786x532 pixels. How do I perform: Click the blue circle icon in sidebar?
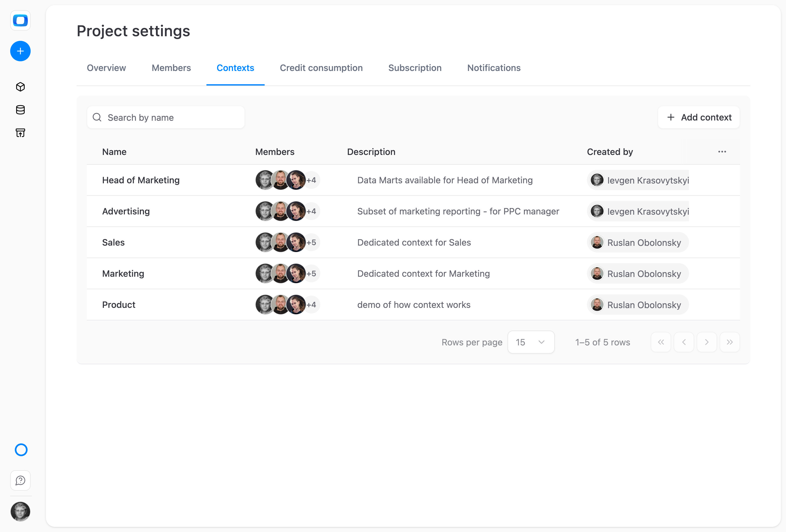click(x=21, y=450)
